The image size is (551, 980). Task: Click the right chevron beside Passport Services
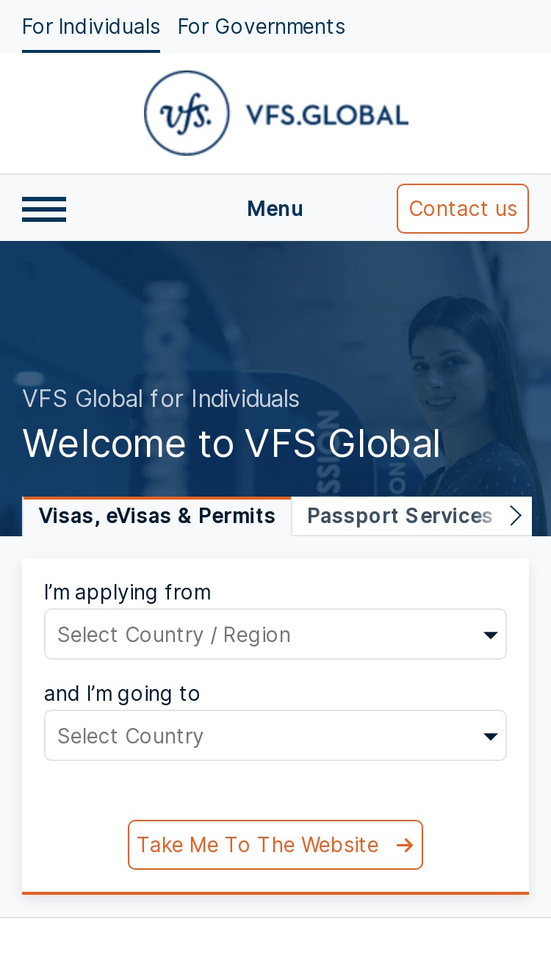click(x=516, y=516)
